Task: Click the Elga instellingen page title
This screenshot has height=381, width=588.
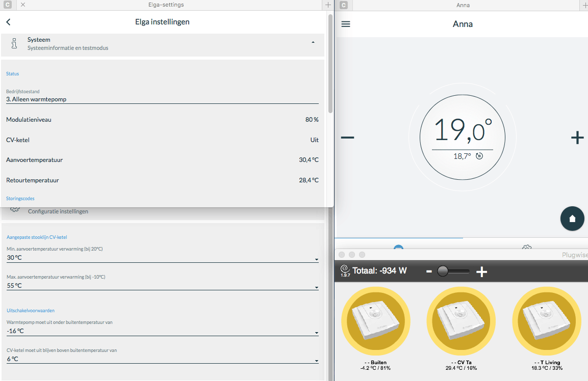Action: click(162, 22)
